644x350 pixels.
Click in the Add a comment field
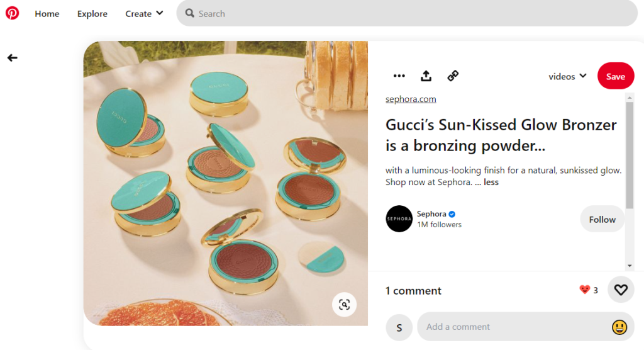point(513,327)
